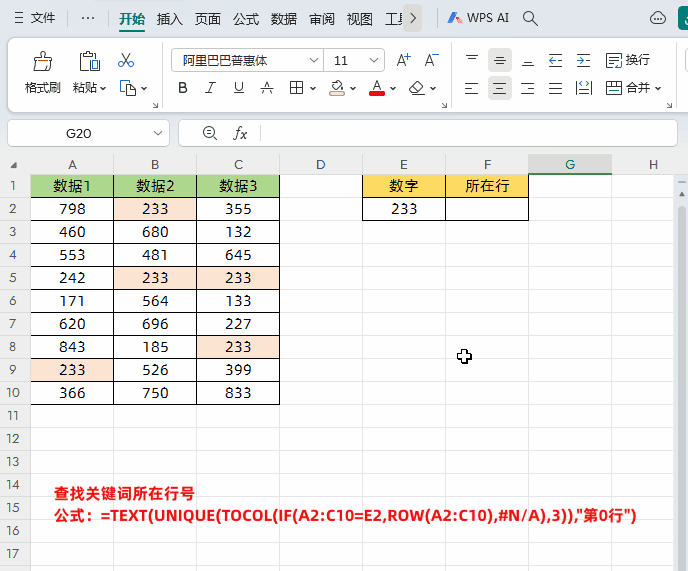The image size is (688, 571).
Task: Show more ribbon tabs with arrow
Action: click(x=412, y=18)
